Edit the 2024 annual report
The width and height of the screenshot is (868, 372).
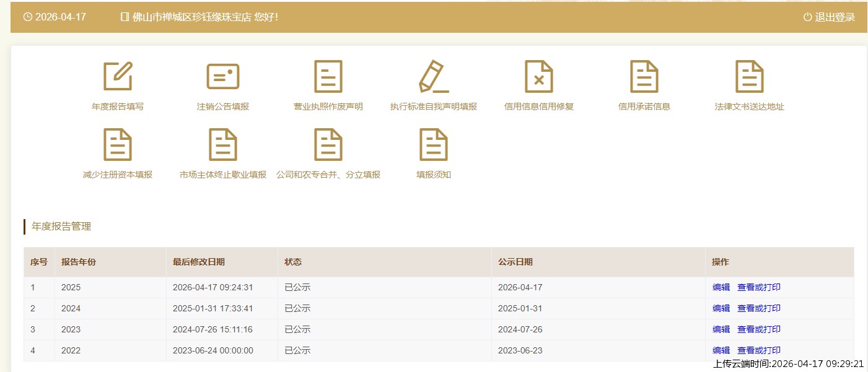(721, 308)
